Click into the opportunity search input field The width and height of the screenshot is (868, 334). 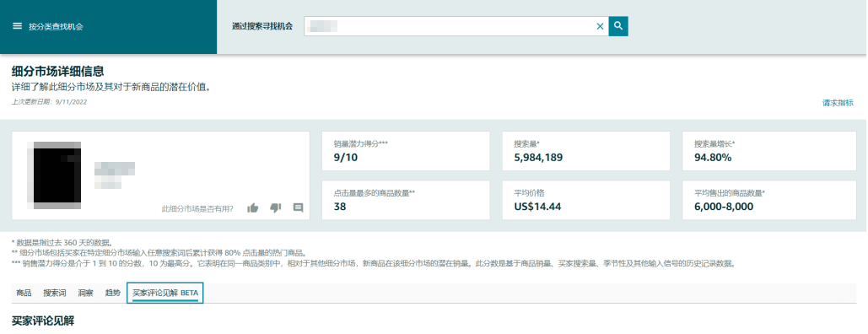pos(449,26)
